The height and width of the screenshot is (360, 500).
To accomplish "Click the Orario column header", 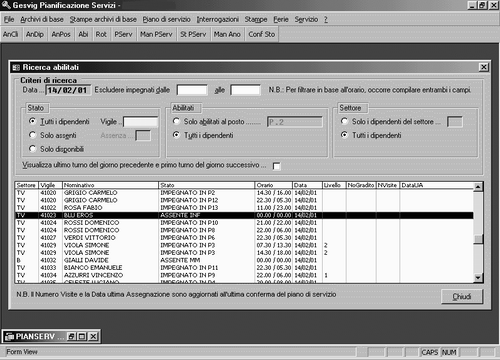I will pyautogui.click(x=274, y=185).
